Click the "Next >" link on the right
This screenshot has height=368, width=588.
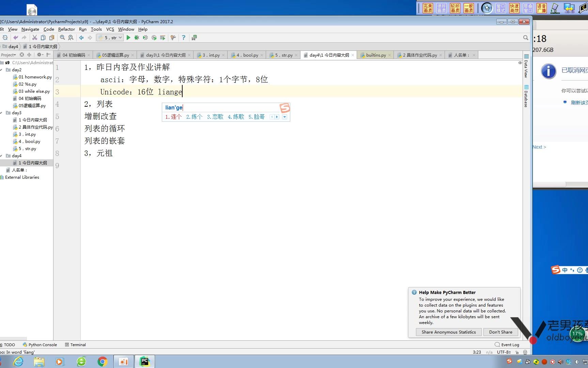539,147
